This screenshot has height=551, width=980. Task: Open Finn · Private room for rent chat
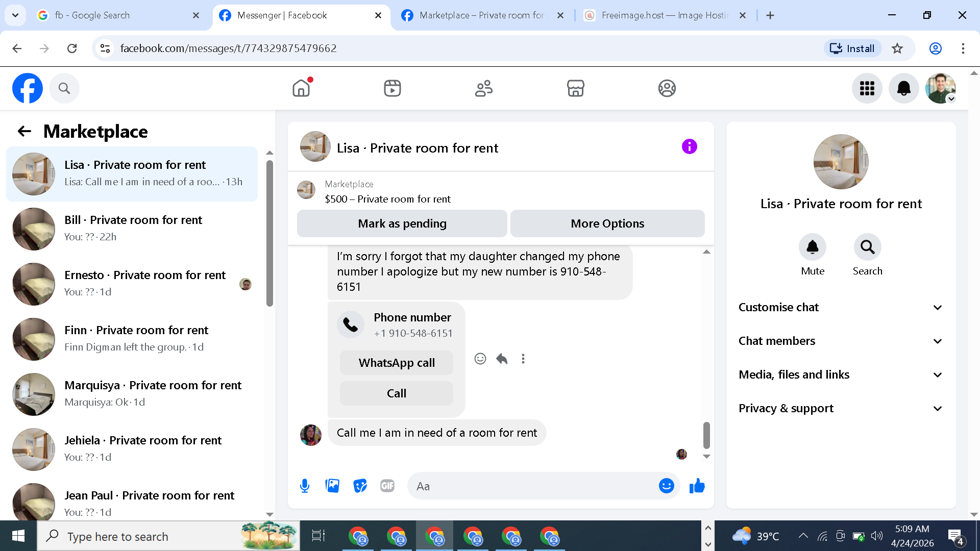click(132, 339)
